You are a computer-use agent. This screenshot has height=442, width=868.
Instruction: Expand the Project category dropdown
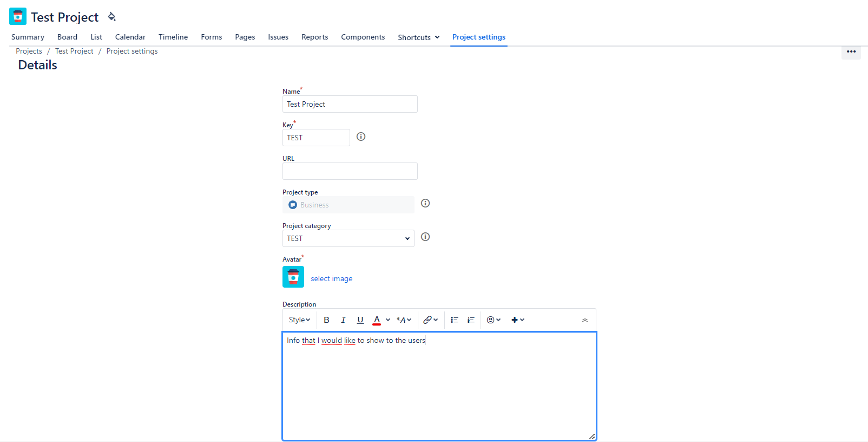pos(348,238)
